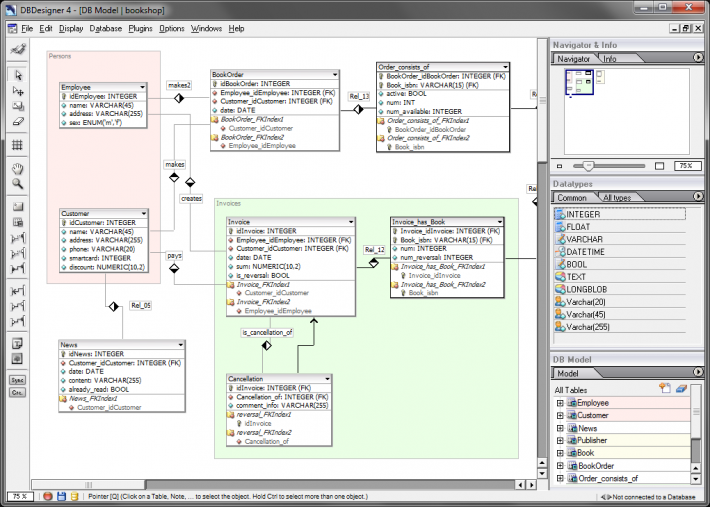This screenshot has height=507, width=710.
Task: Click the design/query mode switch icon at top
Action: (18, 49)
